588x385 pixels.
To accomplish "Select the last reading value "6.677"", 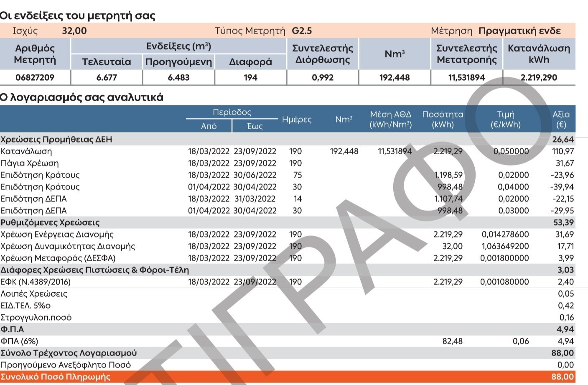I will click(107, 77).
